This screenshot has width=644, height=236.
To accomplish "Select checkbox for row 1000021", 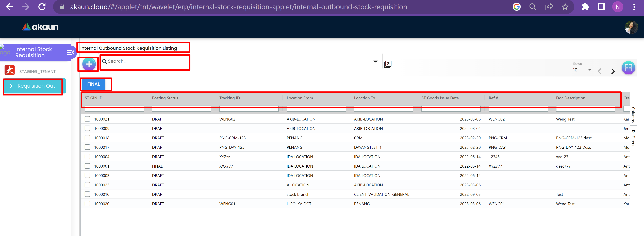I will (x=87, y=119).
